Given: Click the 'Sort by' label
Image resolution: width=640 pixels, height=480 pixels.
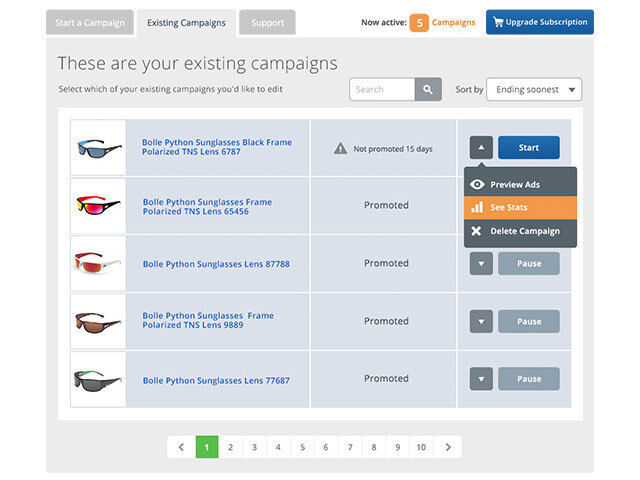Looking at the screenshot, I should tap(469, 89).
